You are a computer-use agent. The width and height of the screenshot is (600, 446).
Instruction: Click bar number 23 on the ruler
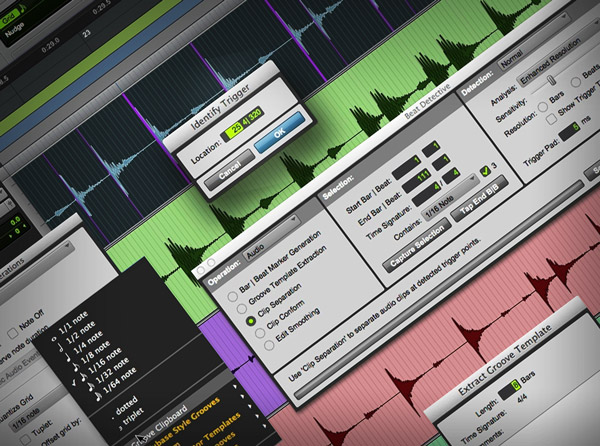tap(87, 34)
